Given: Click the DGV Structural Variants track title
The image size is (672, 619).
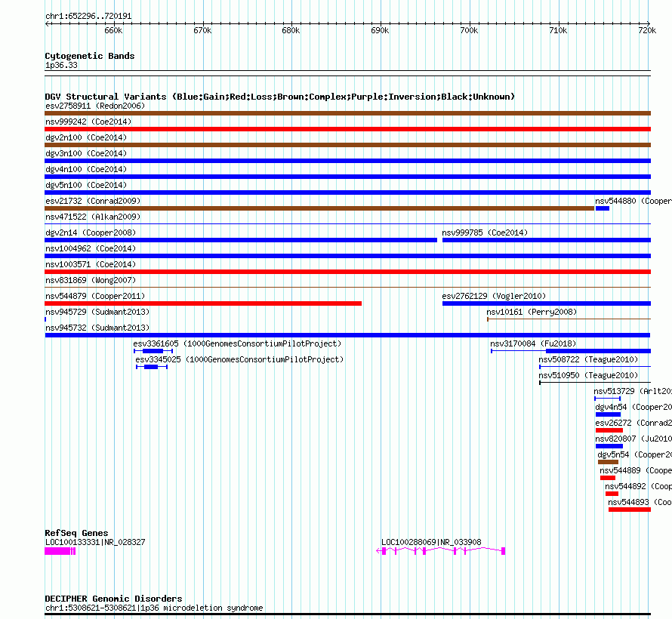Looking at the screenshot, I should click(x=280, y=97).
